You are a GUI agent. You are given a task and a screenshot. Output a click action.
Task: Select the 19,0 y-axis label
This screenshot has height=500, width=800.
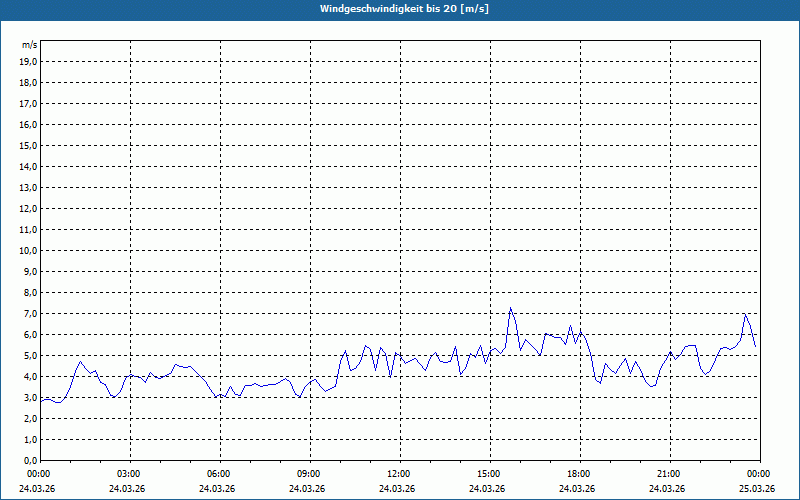[28, 61]
